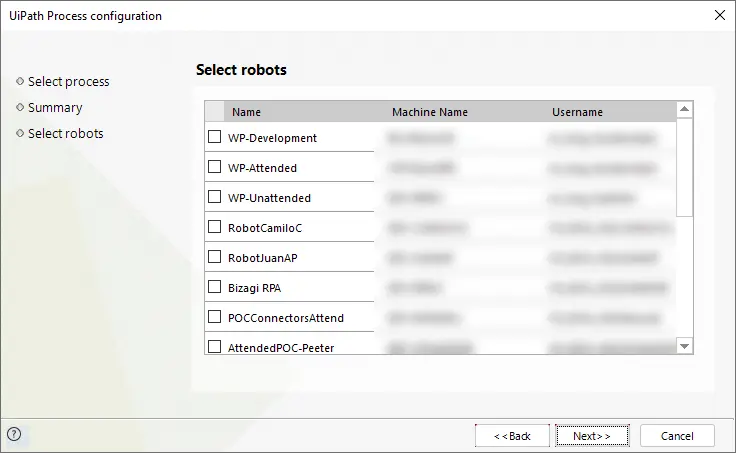The height and width of the screenshot is (453, 736).
Task: Go to the Summary step
Action: pos(55,107)
